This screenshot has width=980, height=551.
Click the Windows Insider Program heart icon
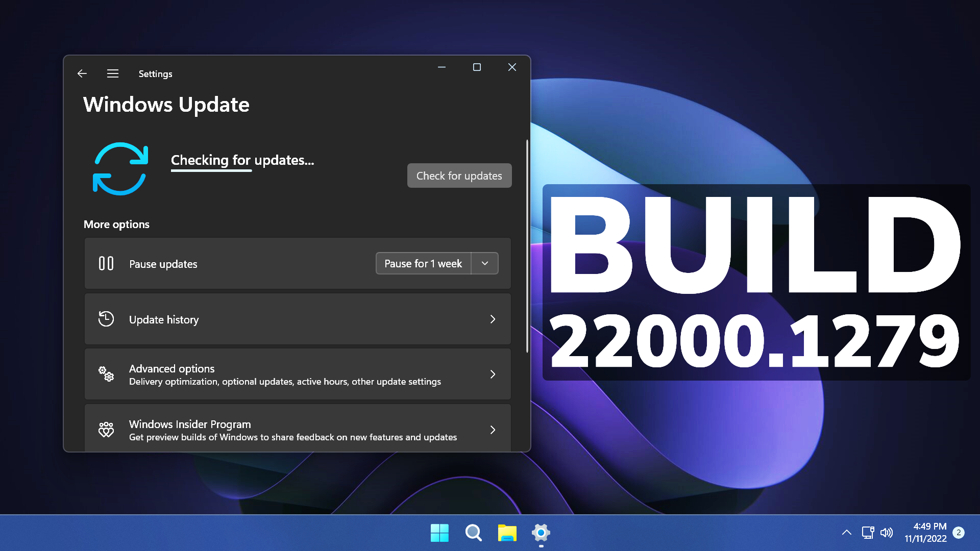coord(106,430)
